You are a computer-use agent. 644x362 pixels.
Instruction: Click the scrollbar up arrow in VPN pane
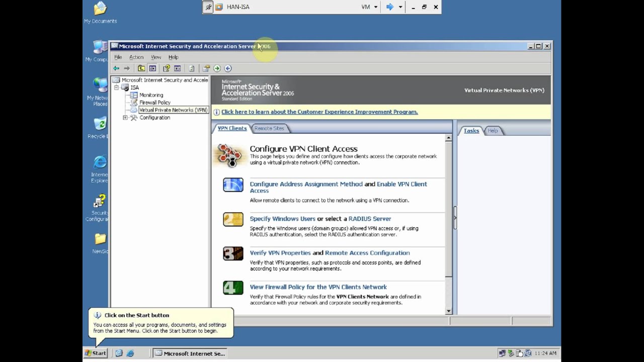(x=449, y=138)
